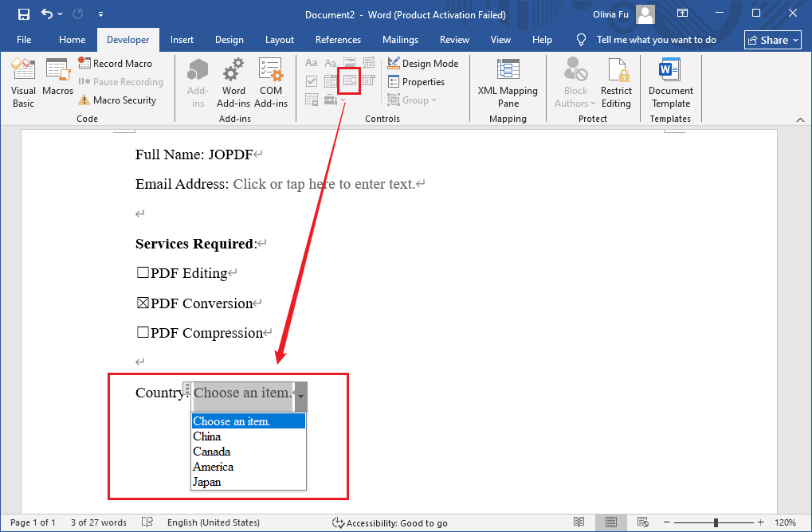This screenshot has height=532, width=812.
Task: Open Ribbon Display Options
Action: pos(683,14)
